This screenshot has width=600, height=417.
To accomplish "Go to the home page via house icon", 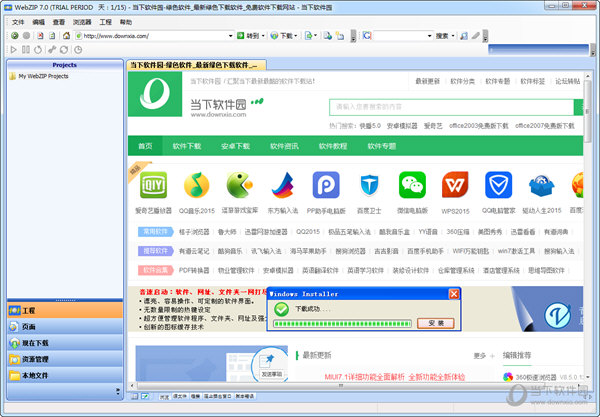I will point(67,36).
